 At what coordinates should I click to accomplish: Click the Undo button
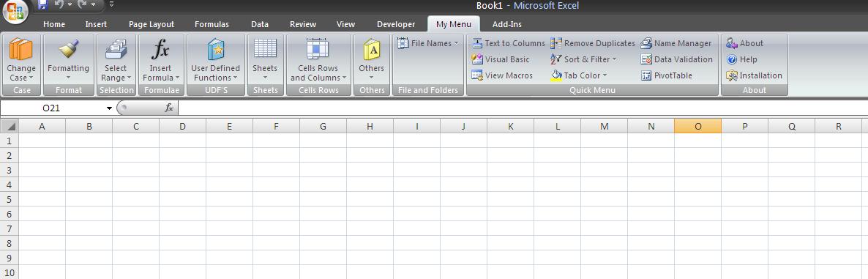[x=59, y=5]
